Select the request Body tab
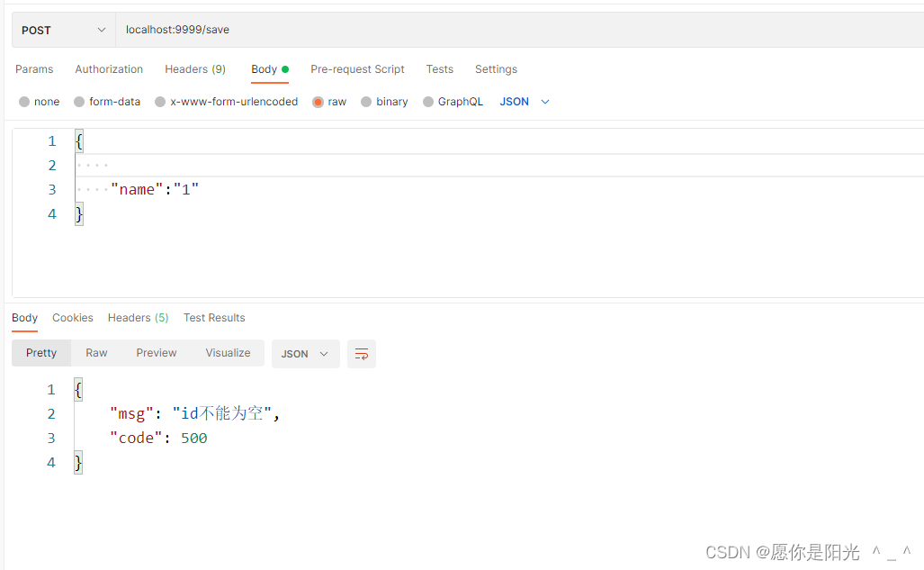This screenshot has height=570, width=924. [x=270, y=69]
